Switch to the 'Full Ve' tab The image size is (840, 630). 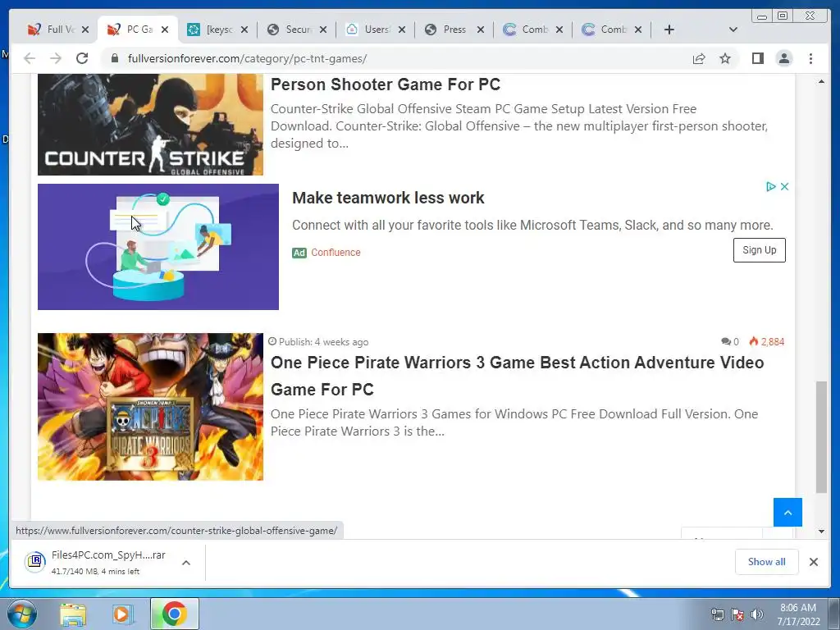click(x=52, y=30)
